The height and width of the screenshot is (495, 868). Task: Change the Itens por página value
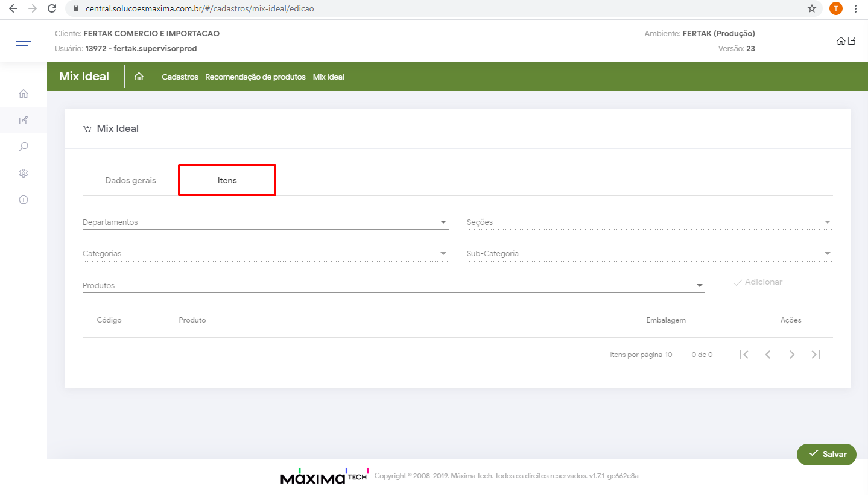[x=668, y=355]
